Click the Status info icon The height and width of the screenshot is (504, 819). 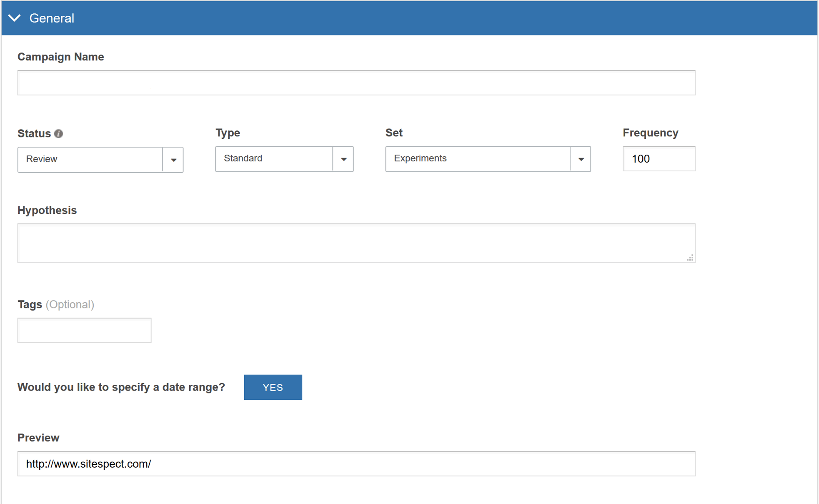coord(59,133)
